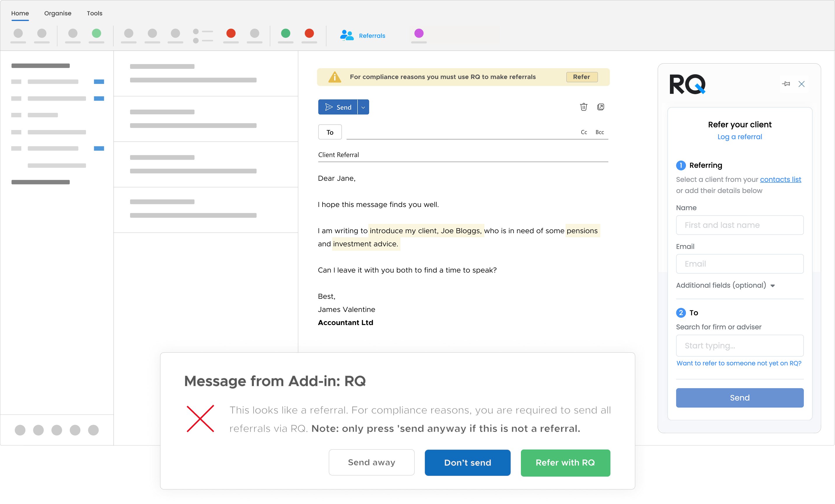Close the RQ add-in panel
This screenshot has height=504, width=835.
[x=801, y=84]
